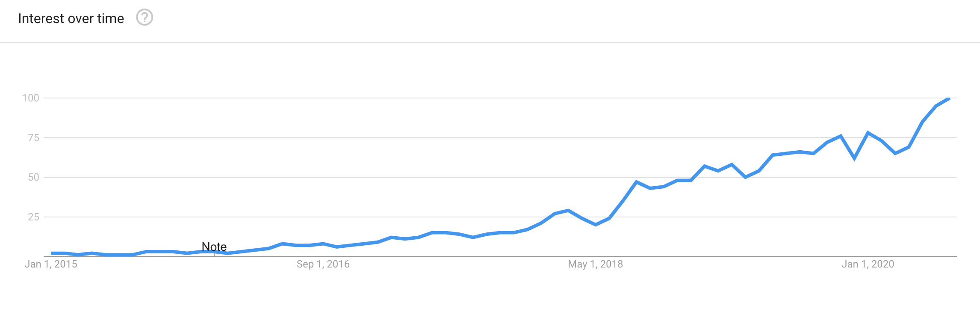The height and width of the screenshot is (327, 980).
Task: Select the 'Interest over time' heading
Action: coord(71,18)
